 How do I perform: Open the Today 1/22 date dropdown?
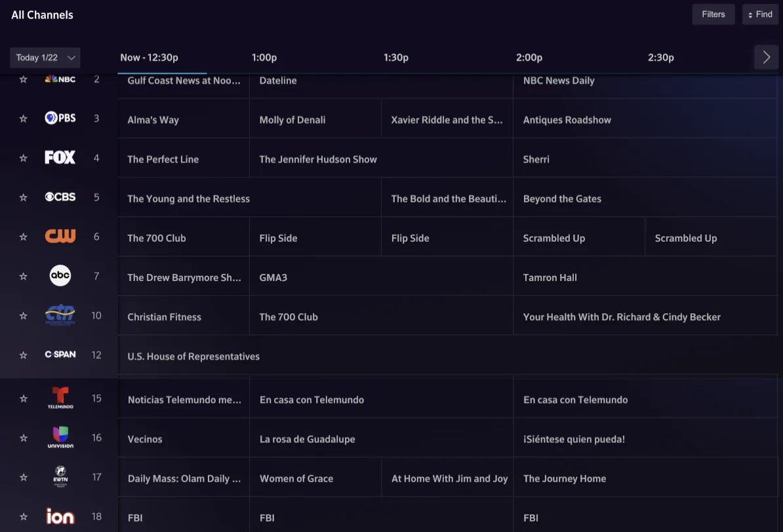45,58
